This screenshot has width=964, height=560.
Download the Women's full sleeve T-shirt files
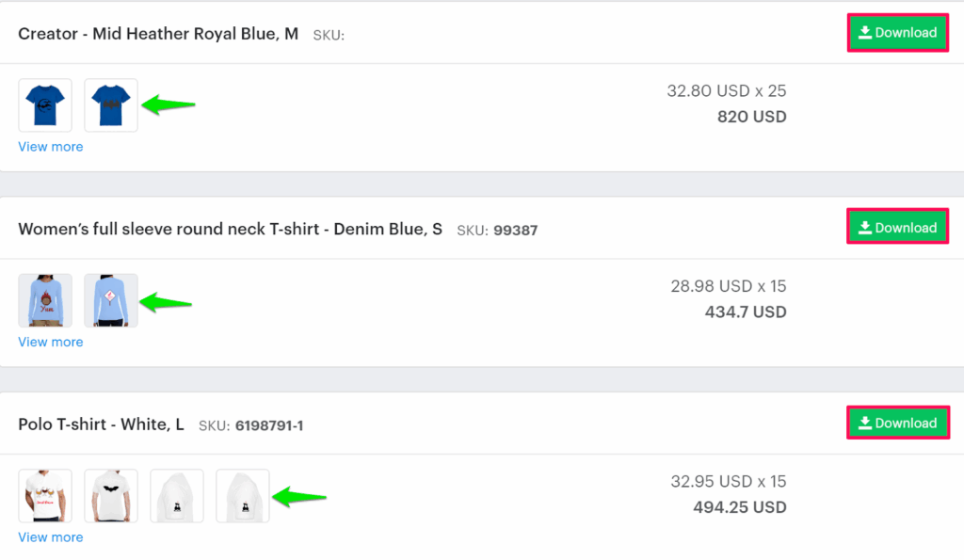pos(897,228)
